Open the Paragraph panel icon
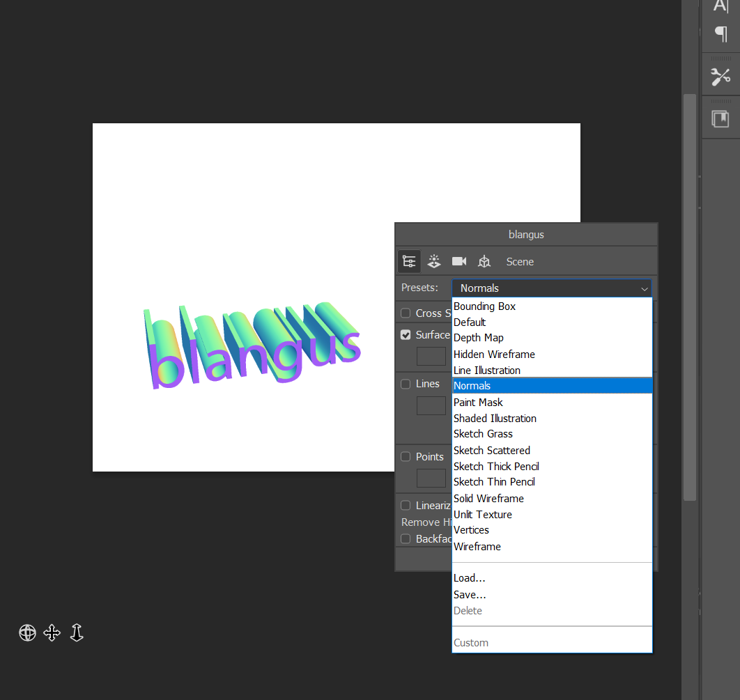Image resolution: width=740 pixels, height=700 pixels. coord(720,34)
